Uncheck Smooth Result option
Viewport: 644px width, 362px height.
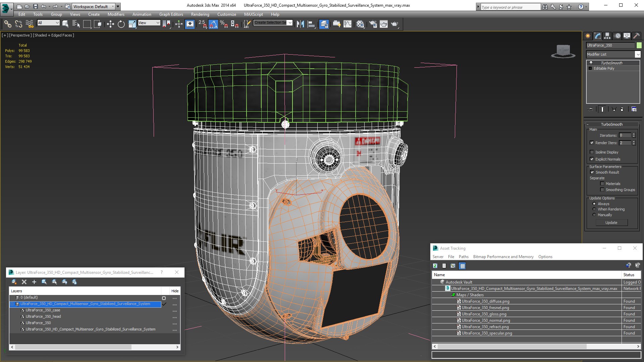[x=592, y=172]
